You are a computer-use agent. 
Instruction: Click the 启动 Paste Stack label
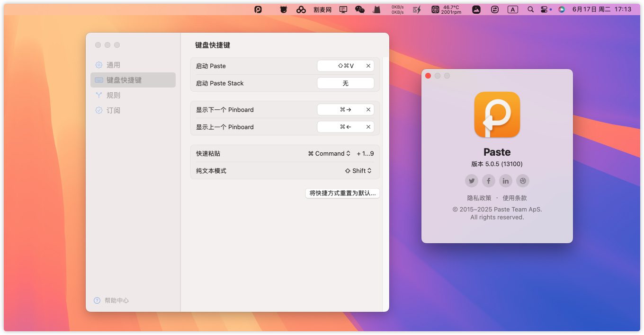pyautogui.click(x=220, y=83)
